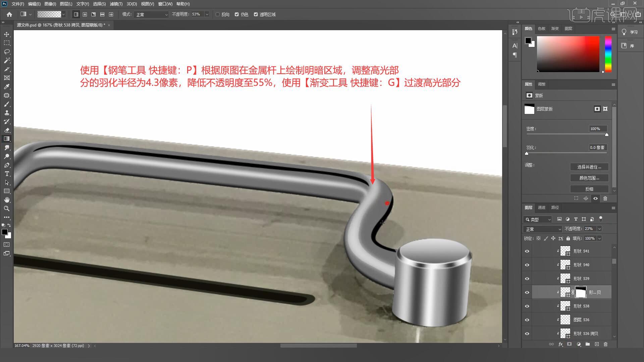Open the 滤镜(T) menu

(x=116, y=4)
